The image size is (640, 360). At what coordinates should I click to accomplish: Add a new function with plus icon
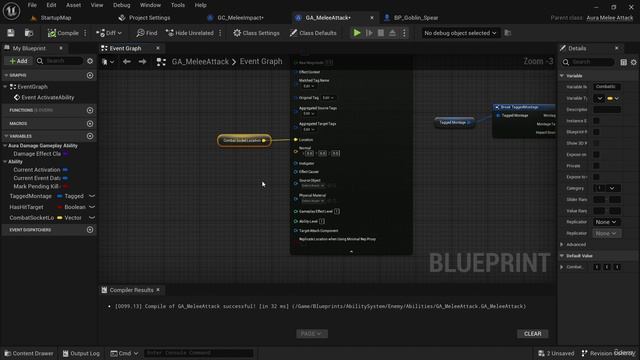(x=90, y=110)
